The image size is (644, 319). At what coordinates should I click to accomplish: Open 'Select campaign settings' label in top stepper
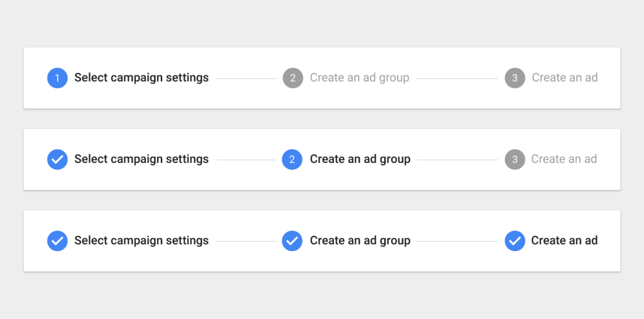pos(142,78)
